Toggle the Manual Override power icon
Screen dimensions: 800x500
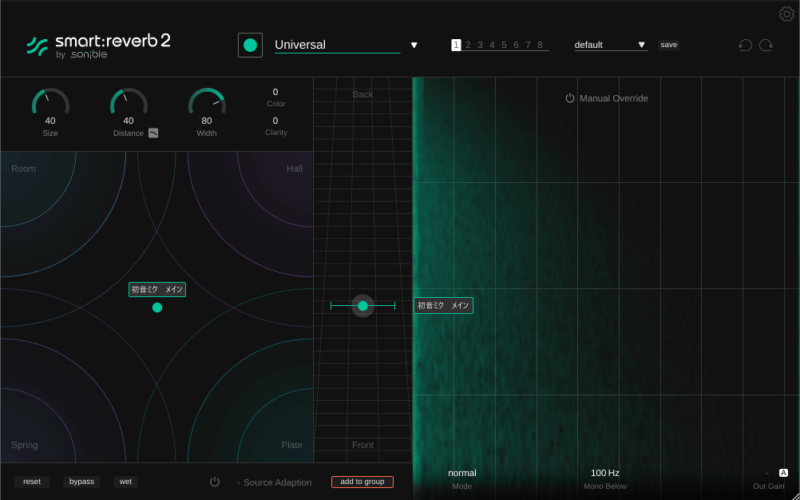570,98
